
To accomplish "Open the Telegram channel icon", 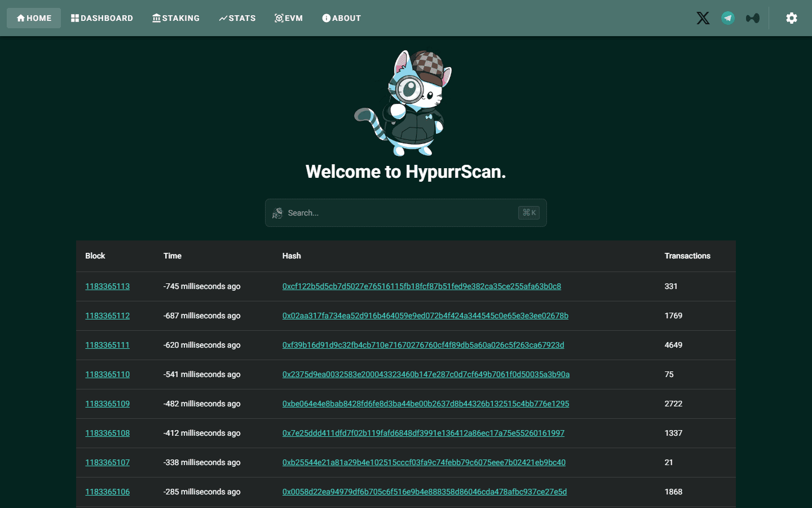I will point(728,18).
